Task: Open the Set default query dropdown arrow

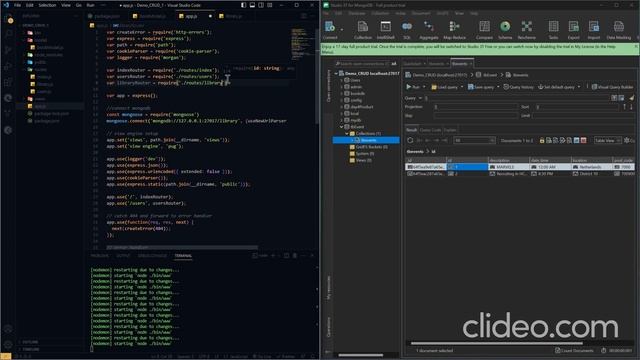Action: 579,87
